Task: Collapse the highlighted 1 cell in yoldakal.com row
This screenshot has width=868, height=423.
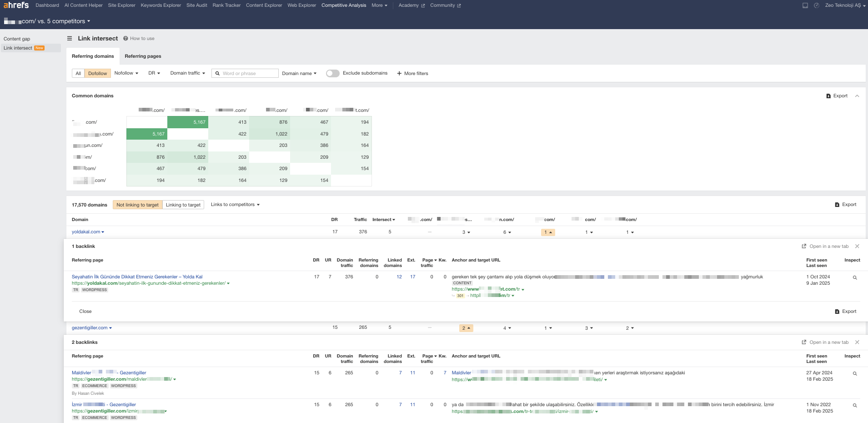Action: point(548,232)
